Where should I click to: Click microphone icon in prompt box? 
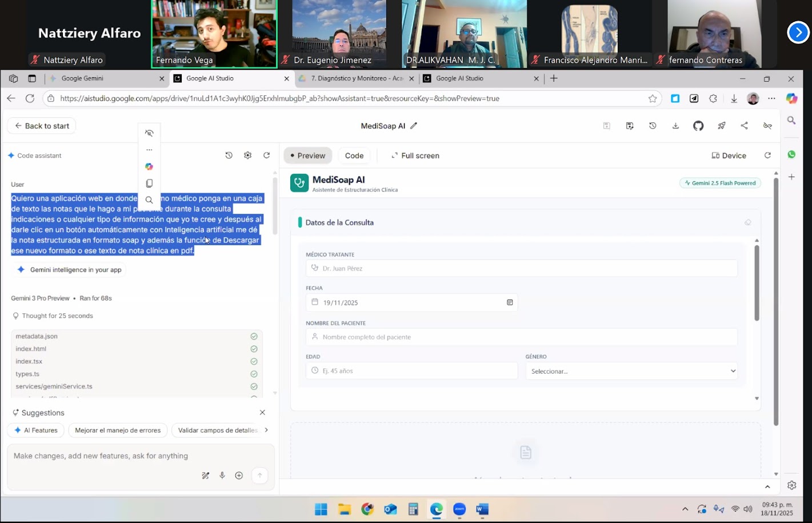click(x=222, y=476)
